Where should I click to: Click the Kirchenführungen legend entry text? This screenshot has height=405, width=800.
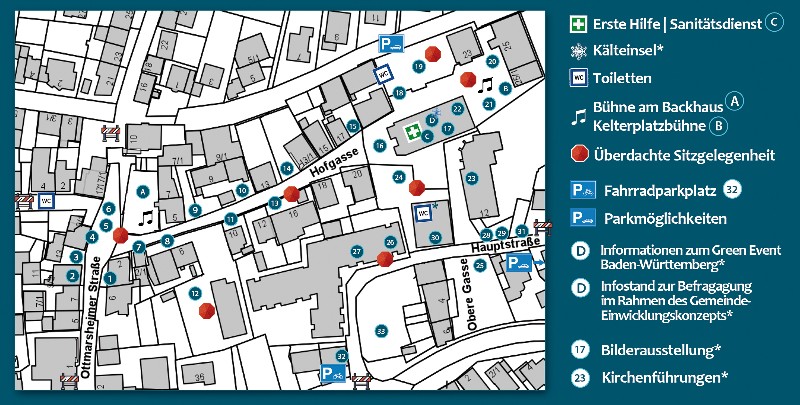(664, 378)
